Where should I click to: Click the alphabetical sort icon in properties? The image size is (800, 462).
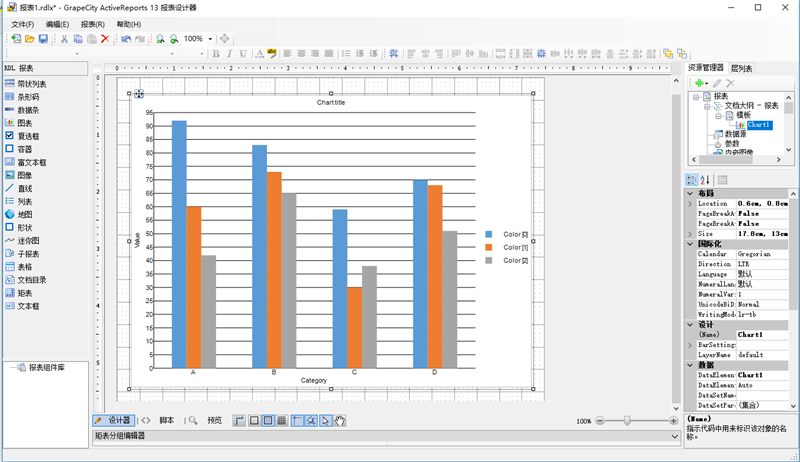point(705,180)
